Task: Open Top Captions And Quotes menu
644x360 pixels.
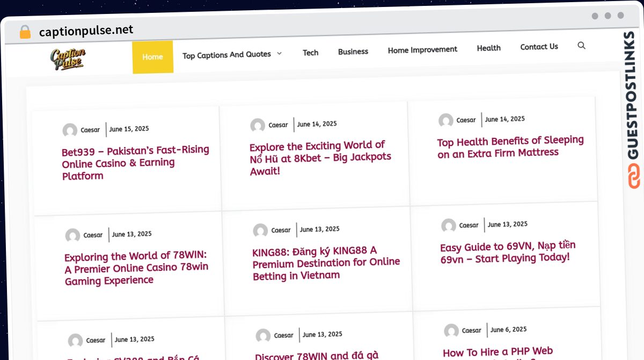Action: click(226, 55)
